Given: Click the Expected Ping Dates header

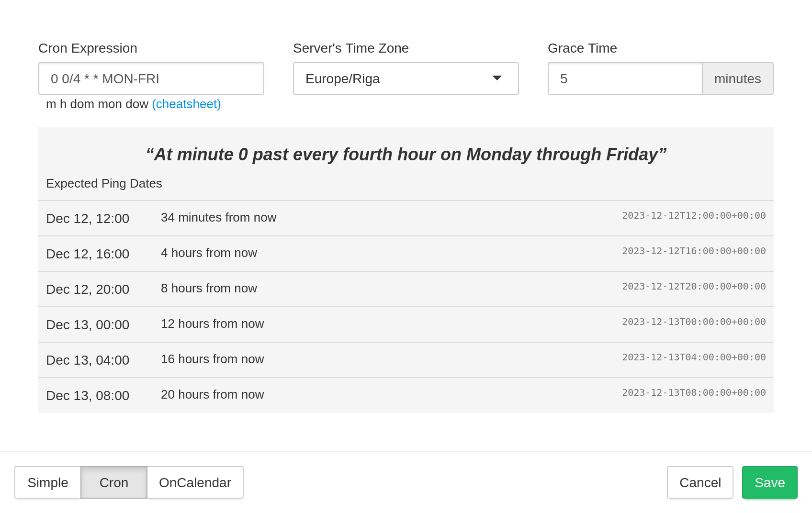Looking at the screenshot, I should [104, 183].
